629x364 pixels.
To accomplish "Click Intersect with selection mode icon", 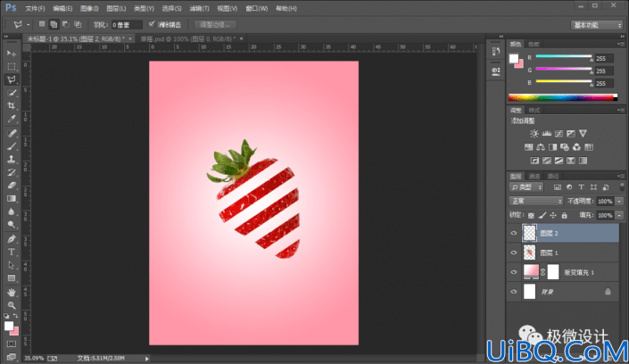I will (78, 24).
